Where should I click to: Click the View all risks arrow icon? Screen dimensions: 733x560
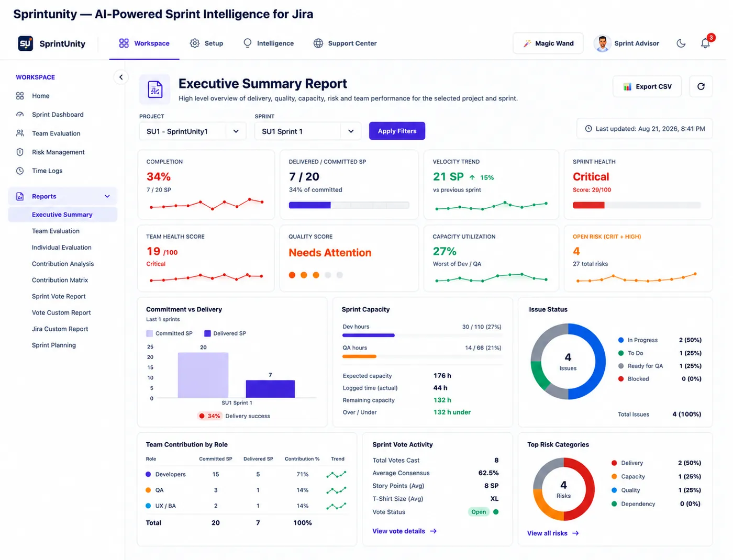pos(575,533)
